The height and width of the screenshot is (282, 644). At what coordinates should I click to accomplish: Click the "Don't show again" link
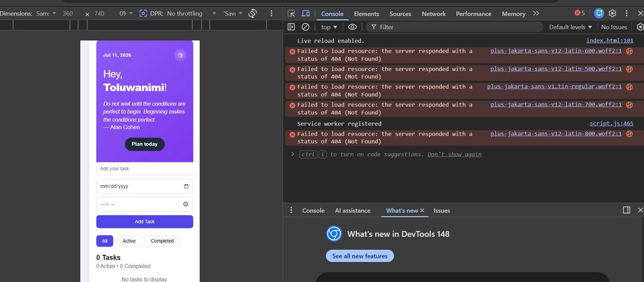455,154
